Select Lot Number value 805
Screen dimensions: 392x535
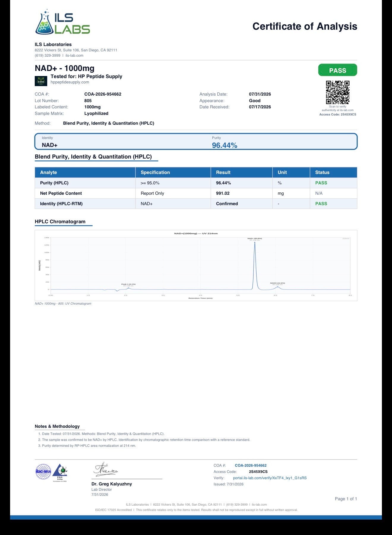(88, 101)
